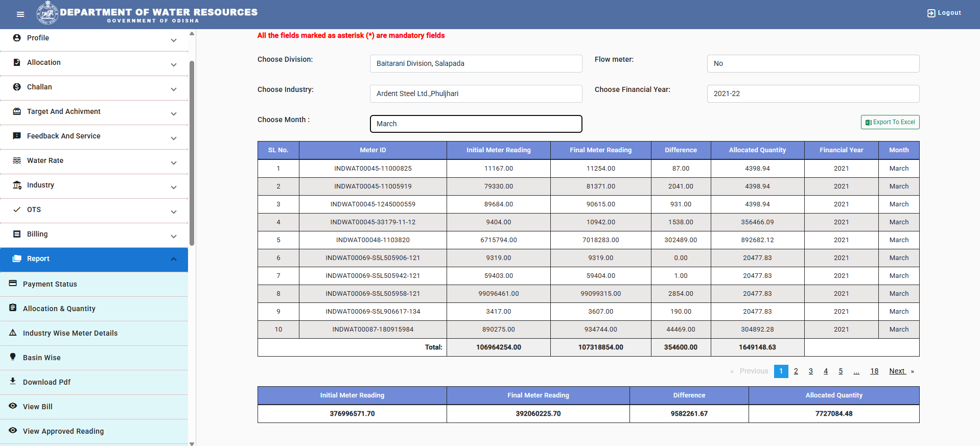Viewport: 980px width, 446px height.
Task: Click the View Approved Reading eye icon
Action: [x=13, y=430]
